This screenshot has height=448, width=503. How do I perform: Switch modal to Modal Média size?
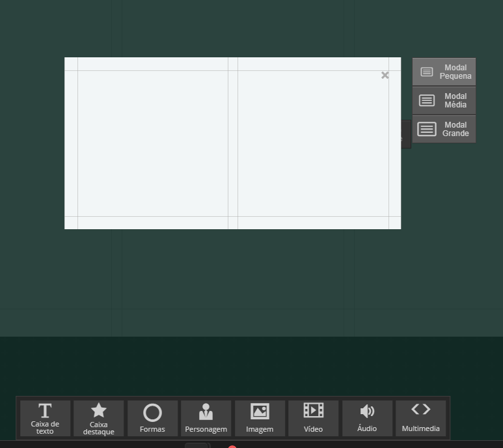click(444, 100)
